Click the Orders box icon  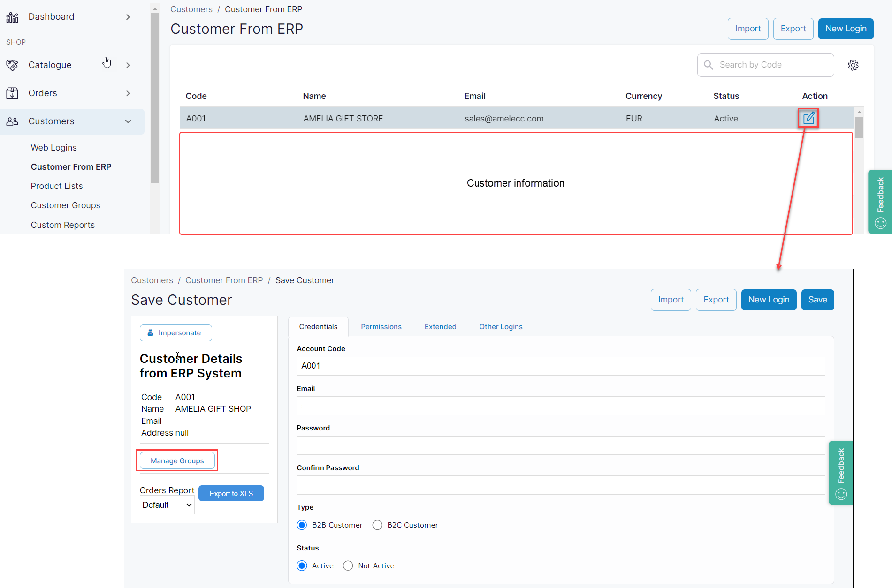point(12,93)
